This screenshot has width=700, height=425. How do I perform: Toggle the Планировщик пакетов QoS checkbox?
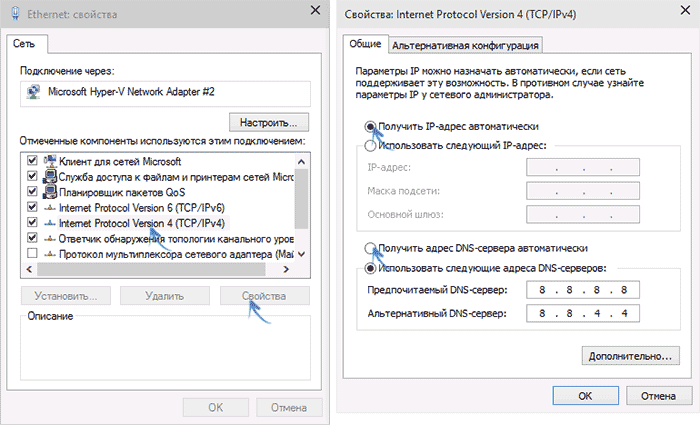tap(32, 192)
